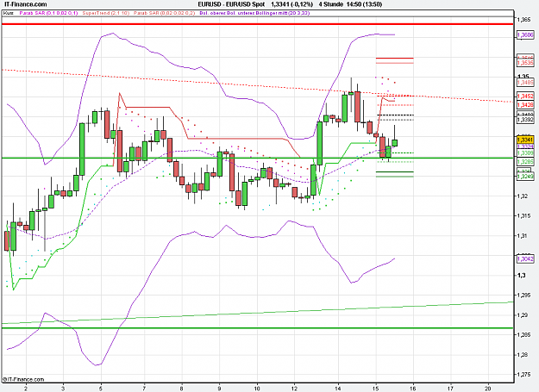539x392 pixels.
Task: Select the 1,3535 red price tag
Action: (525, 63)
